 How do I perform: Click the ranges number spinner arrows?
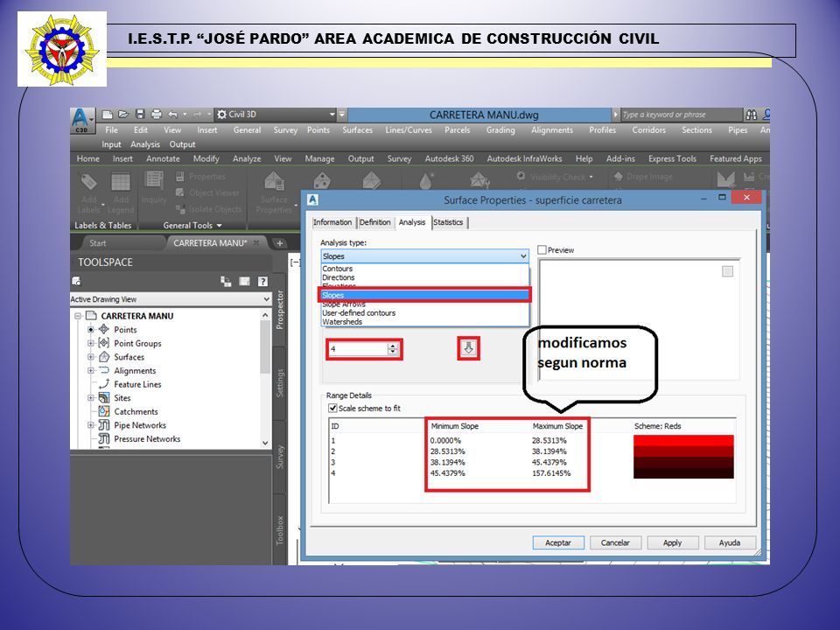pyautogui.click(x=393, y=349)
